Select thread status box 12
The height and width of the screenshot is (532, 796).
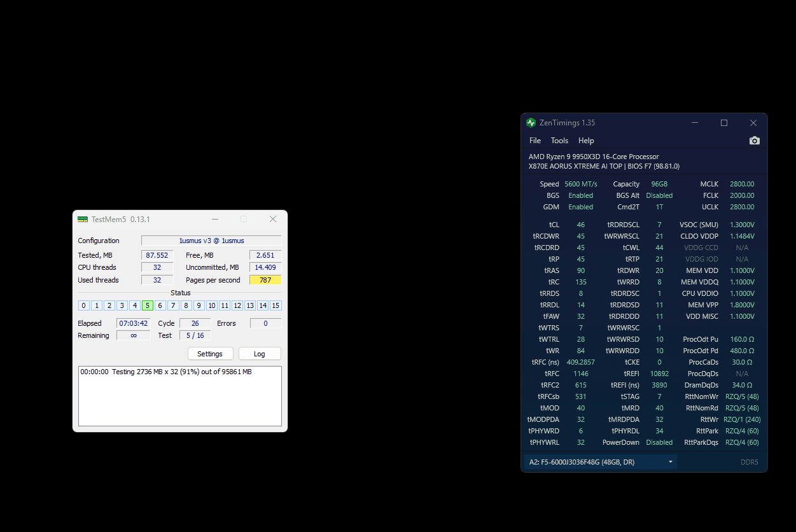point(237,305)
